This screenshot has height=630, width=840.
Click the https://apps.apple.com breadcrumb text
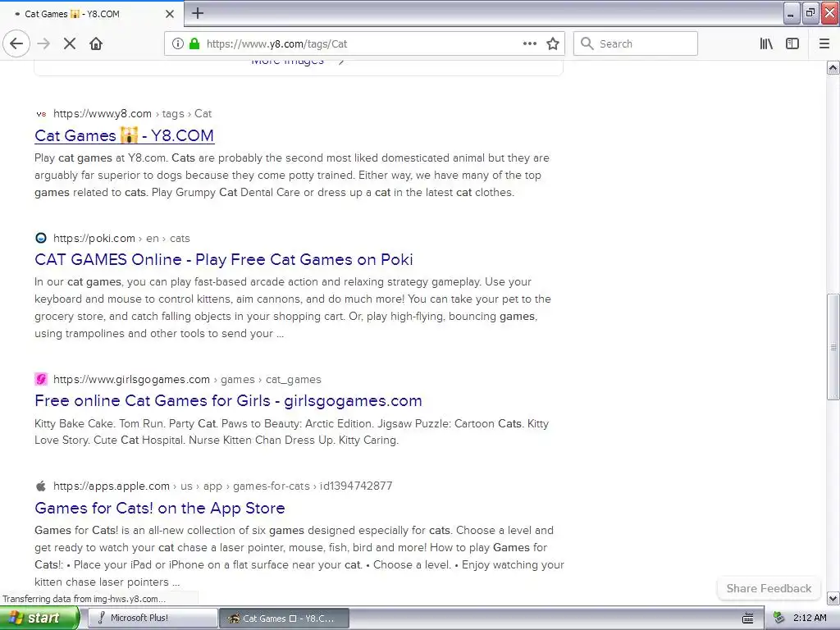[x=112, y=486]
